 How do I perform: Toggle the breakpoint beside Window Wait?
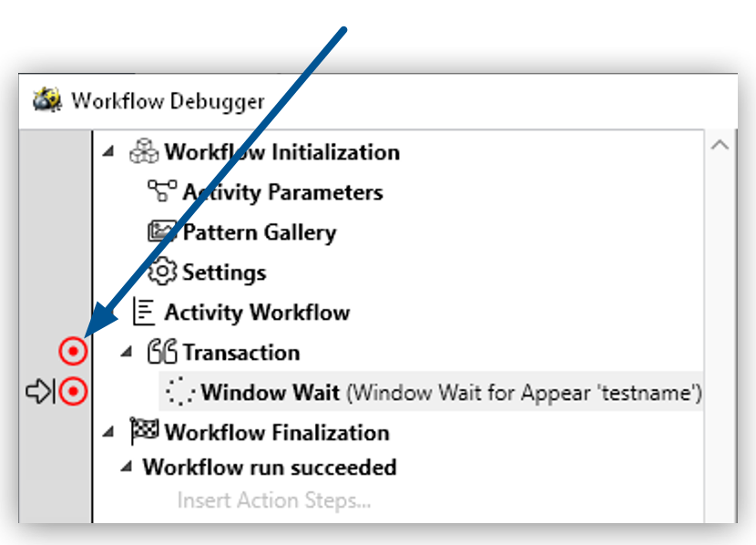tap(73, 392)
